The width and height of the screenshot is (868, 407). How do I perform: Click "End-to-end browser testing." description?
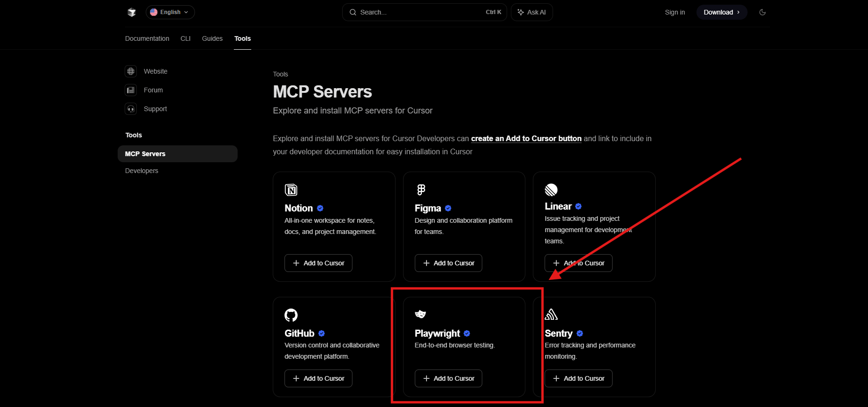(x=455, y=345)
